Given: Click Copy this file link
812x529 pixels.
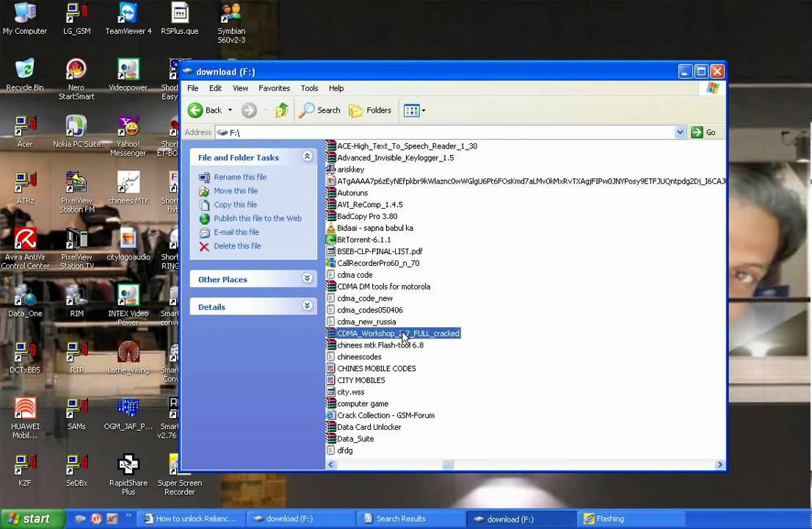Looking at the screenshot, I should (x=236, y=205).
